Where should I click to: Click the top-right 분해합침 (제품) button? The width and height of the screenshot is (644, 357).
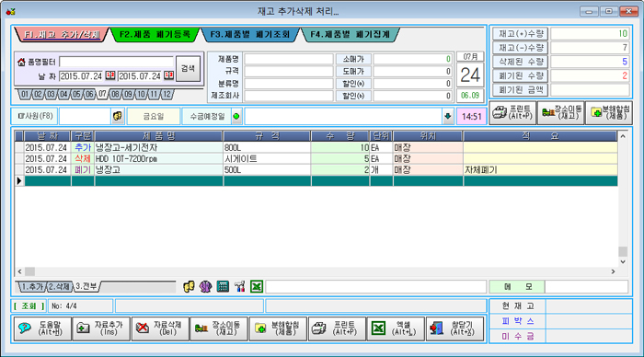point(609,112)
